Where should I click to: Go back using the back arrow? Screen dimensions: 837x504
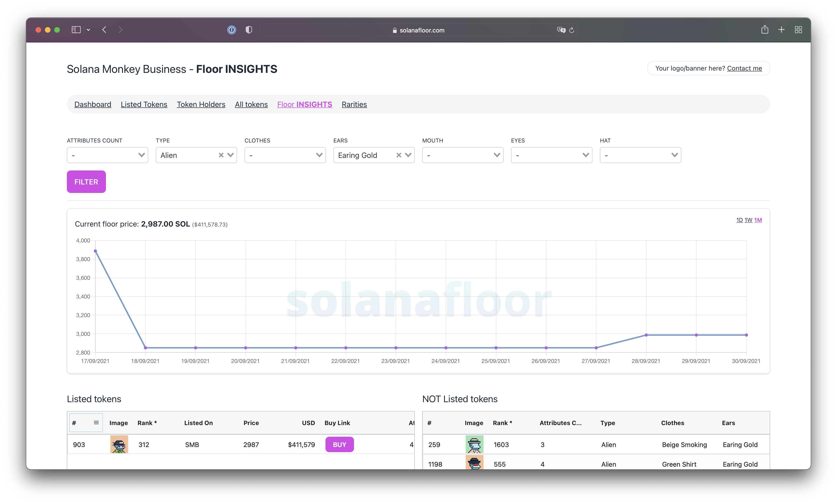tap(104, 30)
